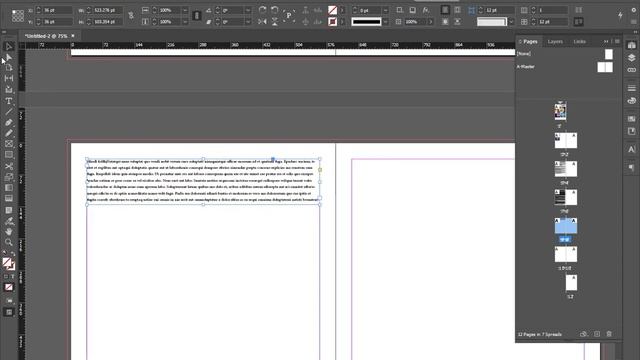Select the Type tool
640x360 pixels.
coord(9,101)
